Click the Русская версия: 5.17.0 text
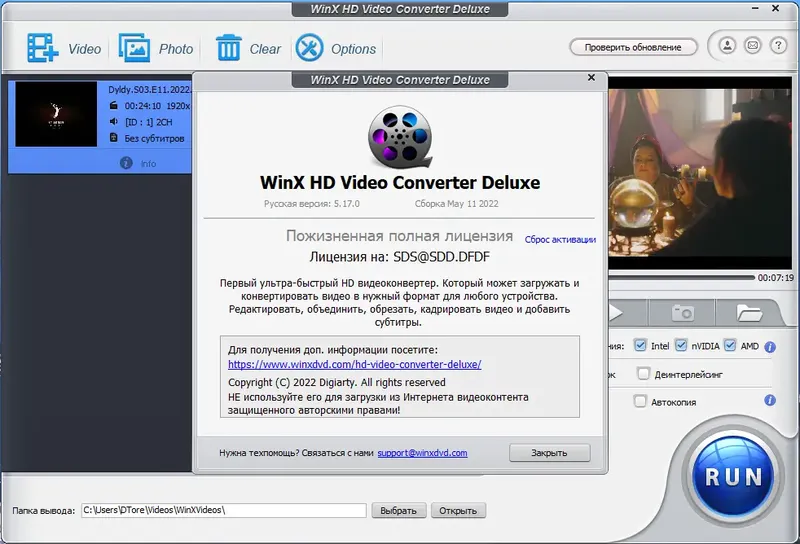Viewport: 800px width, 544px height. (x=312, y=204)
